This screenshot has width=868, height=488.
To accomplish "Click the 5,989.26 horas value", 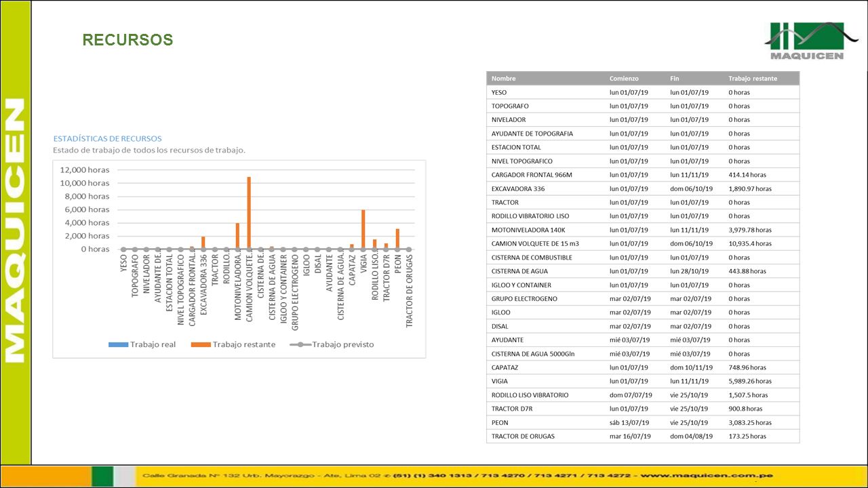I will coord(750,381).
